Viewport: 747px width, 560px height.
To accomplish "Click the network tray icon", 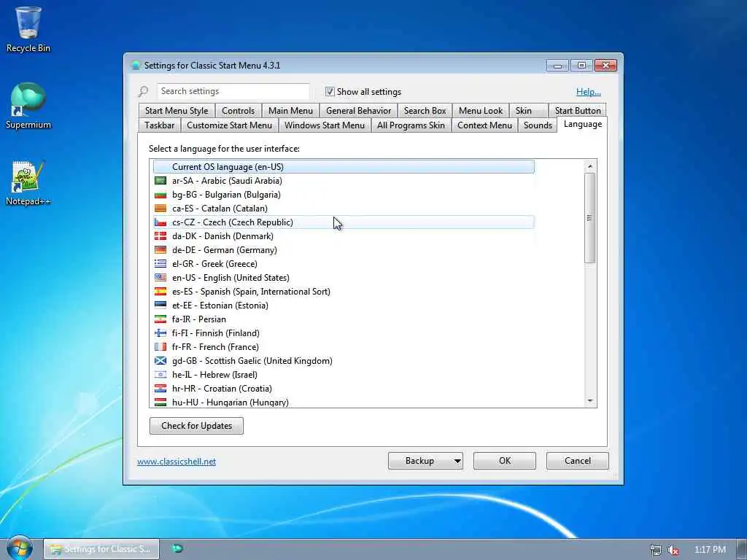I will click(x=656, y=550).
